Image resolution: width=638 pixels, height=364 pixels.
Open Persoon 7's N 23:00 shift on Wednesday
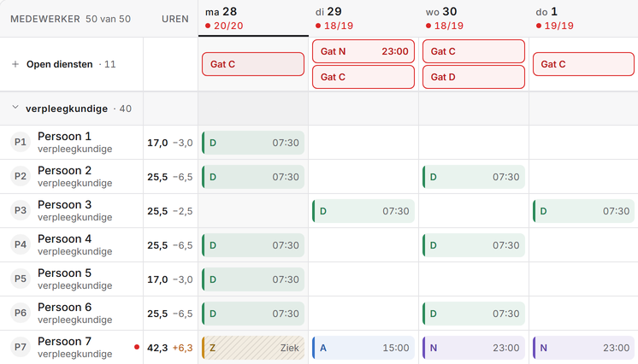tap(474, 348)
